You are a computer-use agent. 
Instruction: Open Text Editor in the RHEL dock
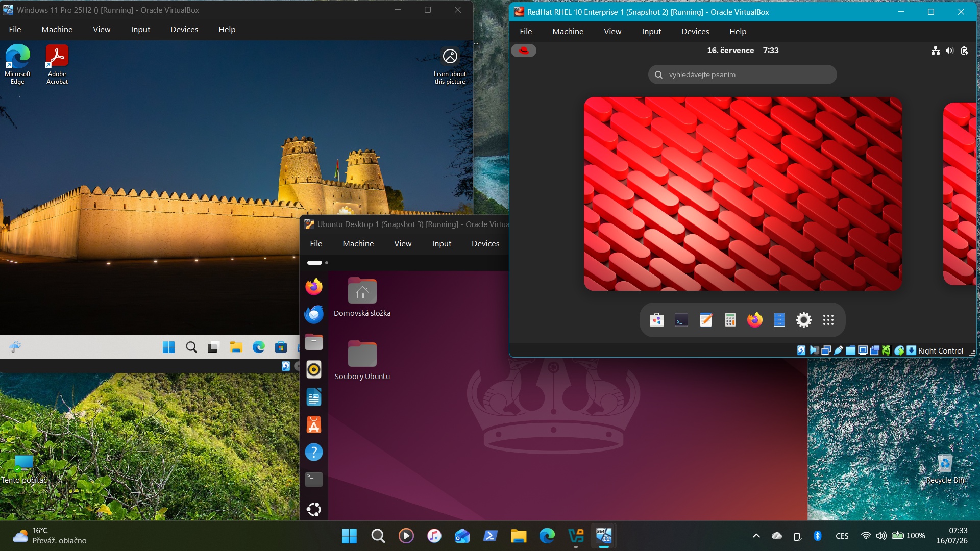tap(706, 320)
